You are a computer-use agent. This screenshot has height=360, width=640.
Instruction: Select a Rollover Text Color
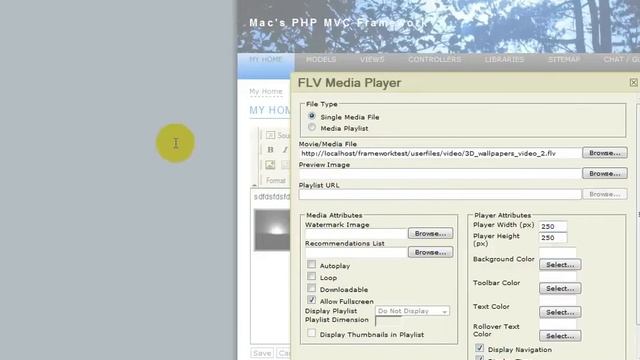click(x=560, y=336)
